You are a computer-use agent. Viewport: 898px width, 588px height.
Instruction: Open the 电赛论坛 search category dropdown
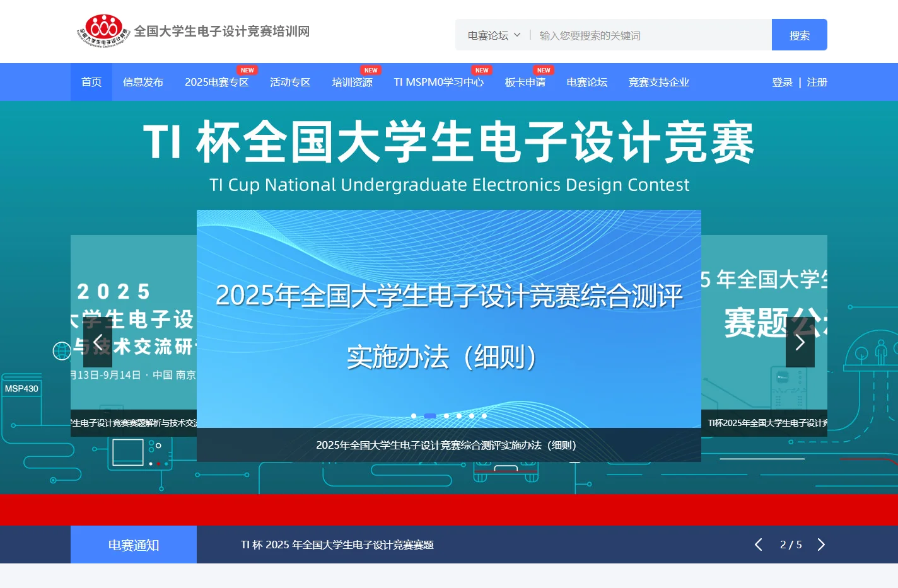(x=494, y=35)
